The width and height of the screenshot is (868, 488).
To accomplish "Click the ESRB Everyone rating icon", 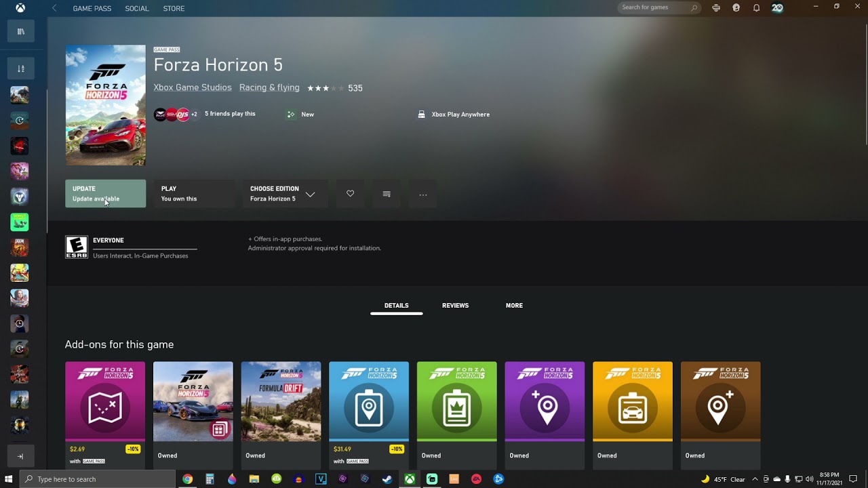I will [77, 247].
